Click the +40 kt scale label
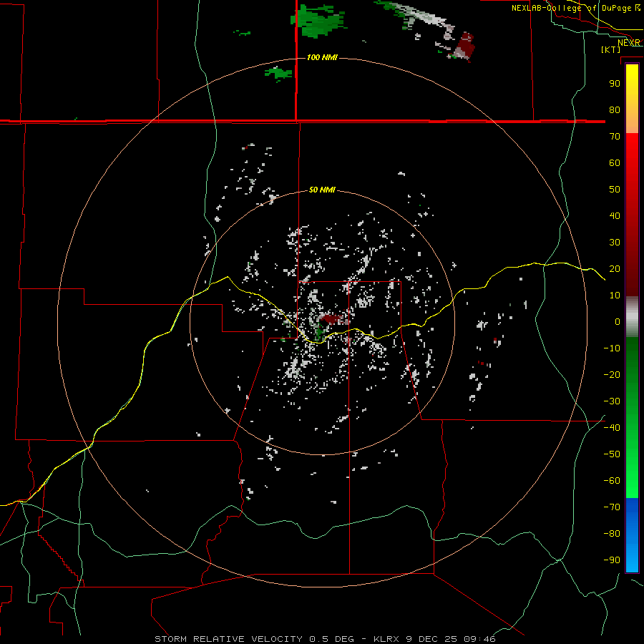The height and width of the screenshot is (644, 644). pos(615,216)
